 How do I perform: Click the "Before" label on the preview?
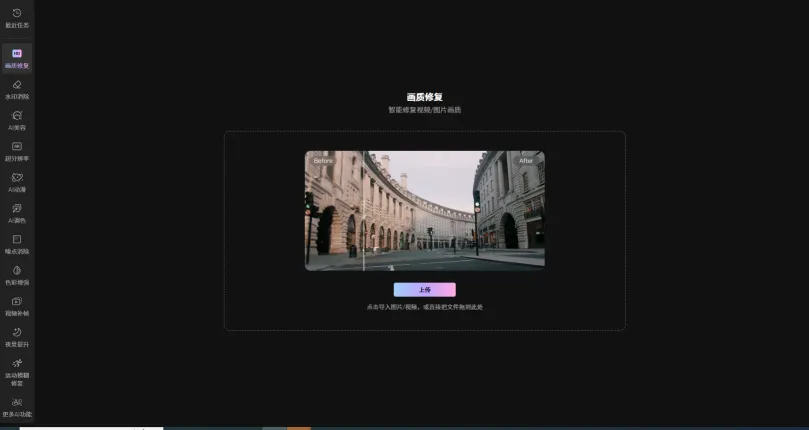tap(323, 161)
